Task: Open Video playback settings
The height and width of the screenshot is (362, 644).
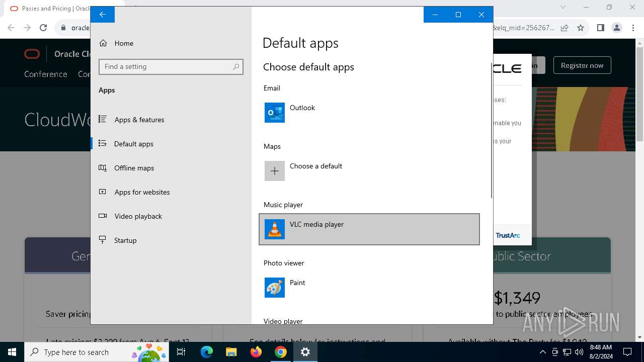Action: (171, 216)
